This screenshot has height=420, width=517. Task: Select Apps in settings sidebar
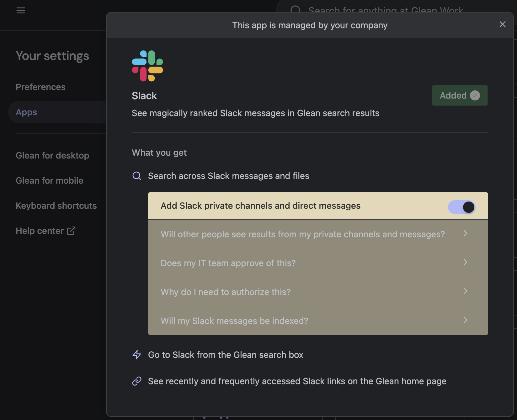pos(26,112)
